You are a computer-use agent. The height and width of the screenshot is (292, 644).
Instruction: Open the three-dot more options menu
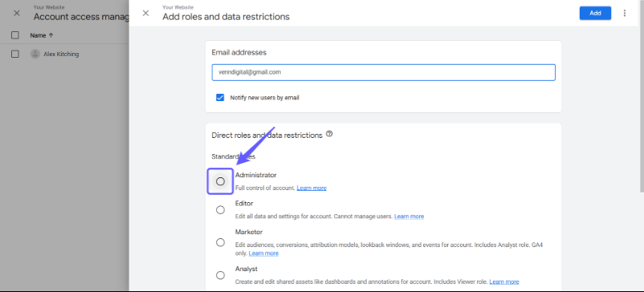click(x=625, y=13)
